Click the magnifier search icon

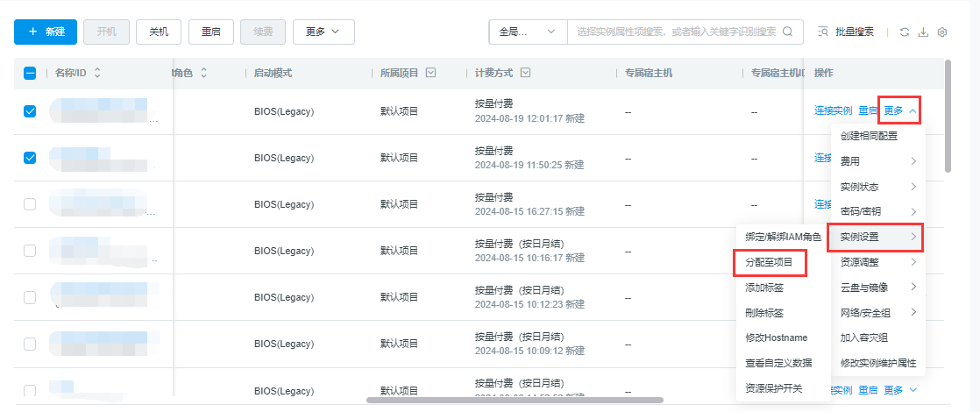pyautogui.click(x=787, y=32)
